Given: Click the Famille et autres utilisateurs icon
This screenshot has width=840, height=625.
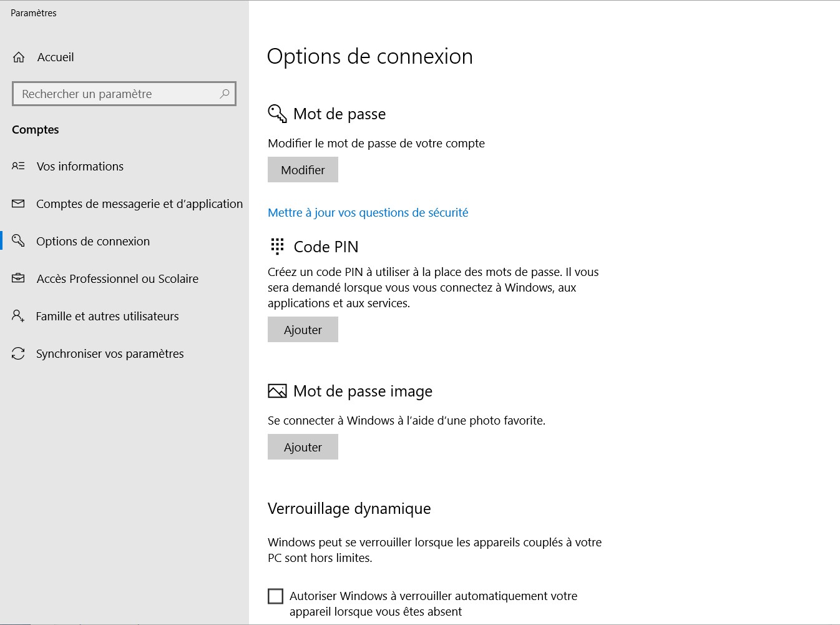Looking at the screenshot, I should (x=18, y=316).
